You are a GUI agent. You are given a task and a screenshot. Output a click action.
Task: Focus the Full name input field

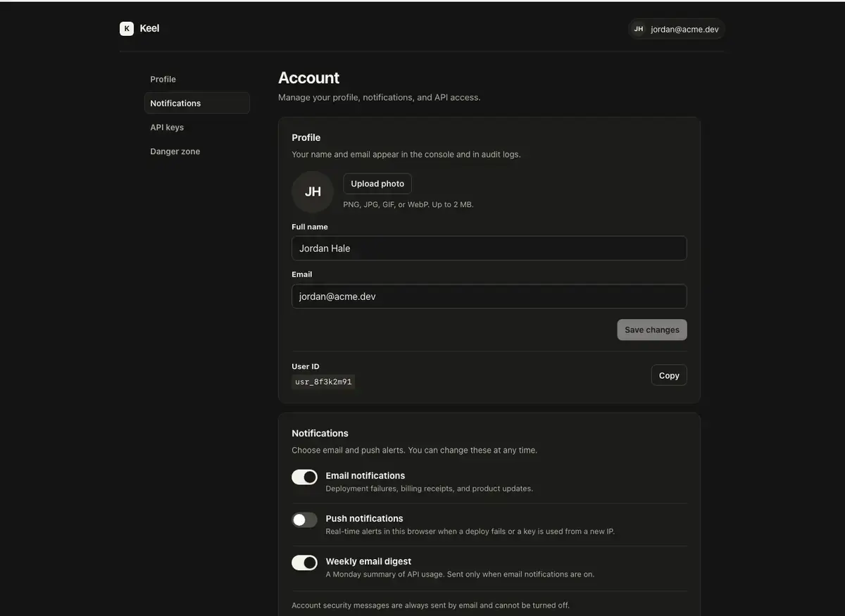(x=489, y=249)
